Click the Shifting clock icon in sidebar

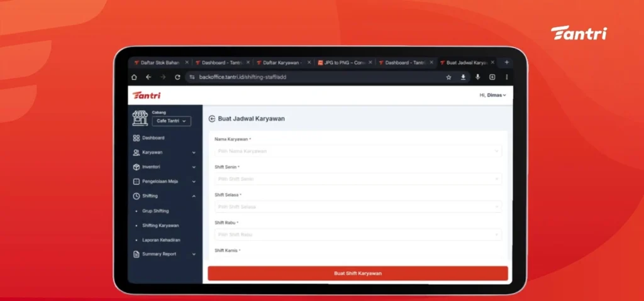pos(136,196)
